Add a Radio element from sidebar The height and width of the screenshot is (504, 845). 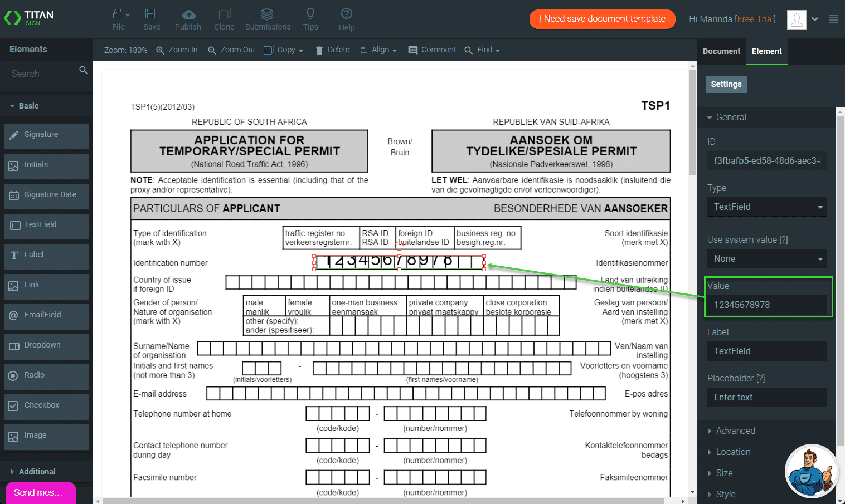pos(46,375)
